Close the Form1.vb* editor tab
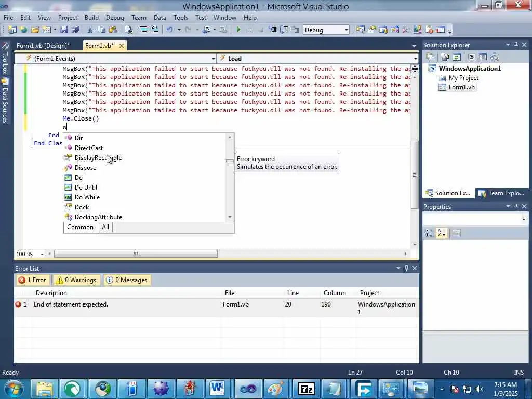This screenshot has height=399, width=532. pyautogui.click(x=122, y=46)
